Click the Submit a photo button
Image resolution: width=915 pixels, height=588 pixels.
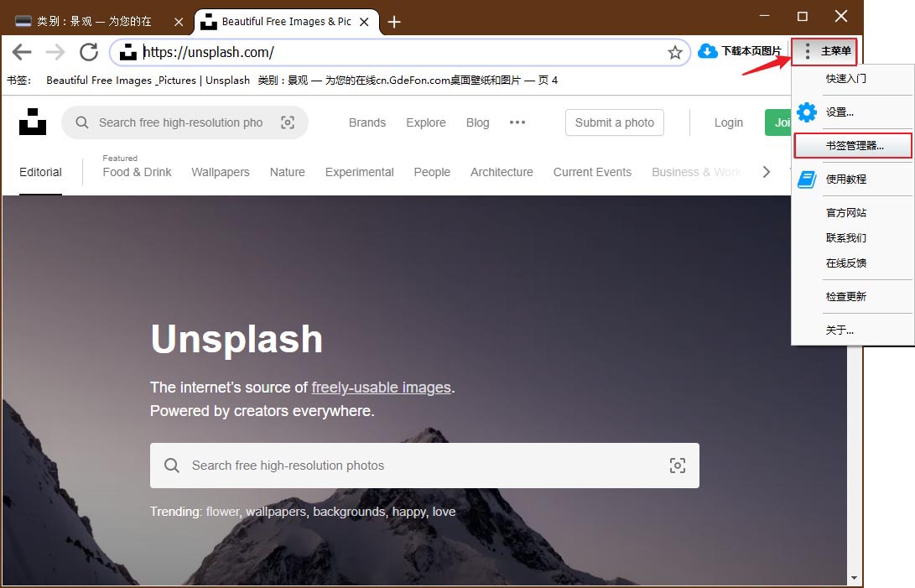pos(615,122)
